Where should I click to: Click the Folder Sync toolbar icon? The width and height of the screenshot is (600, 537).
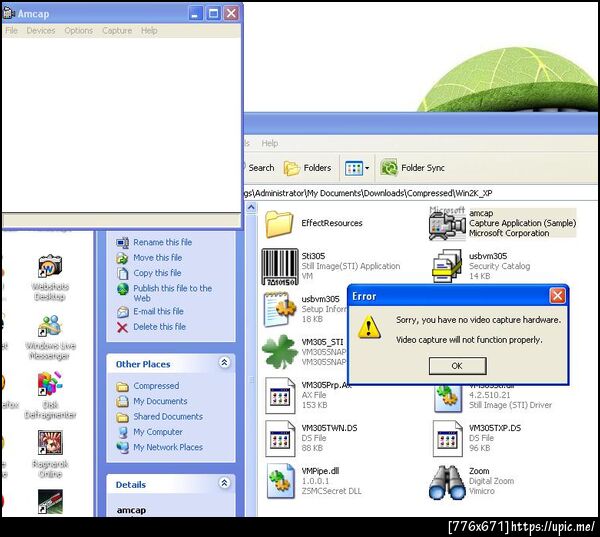389,168
